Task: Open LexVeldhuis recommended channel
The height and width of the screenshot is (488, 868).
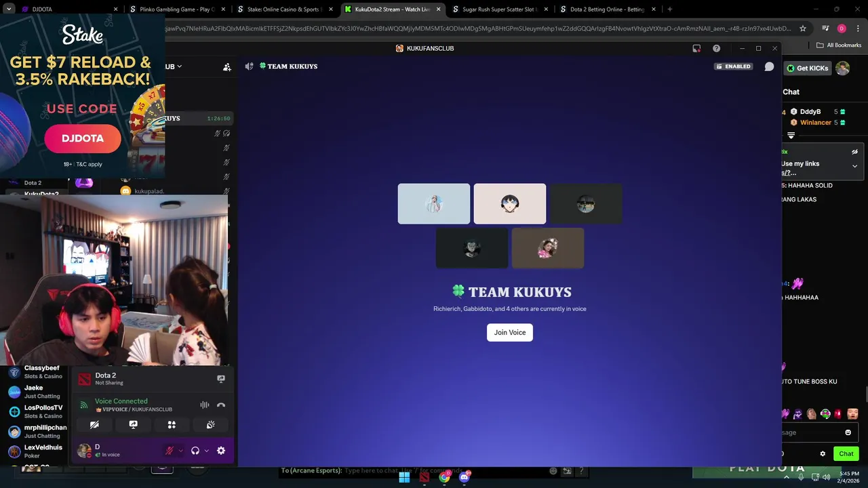Action: click(37, 451)
